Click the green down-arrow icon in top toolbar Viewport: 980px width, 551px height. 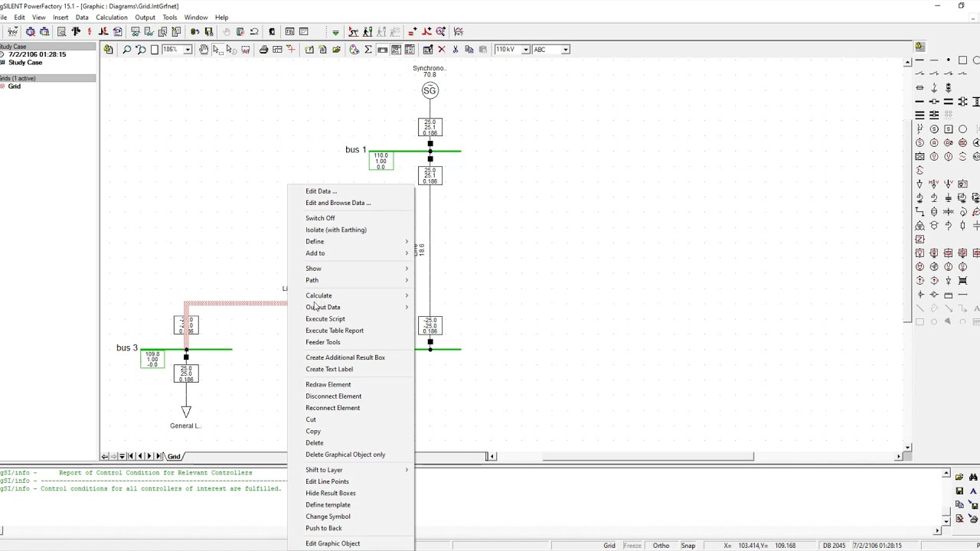pos(335,32)
